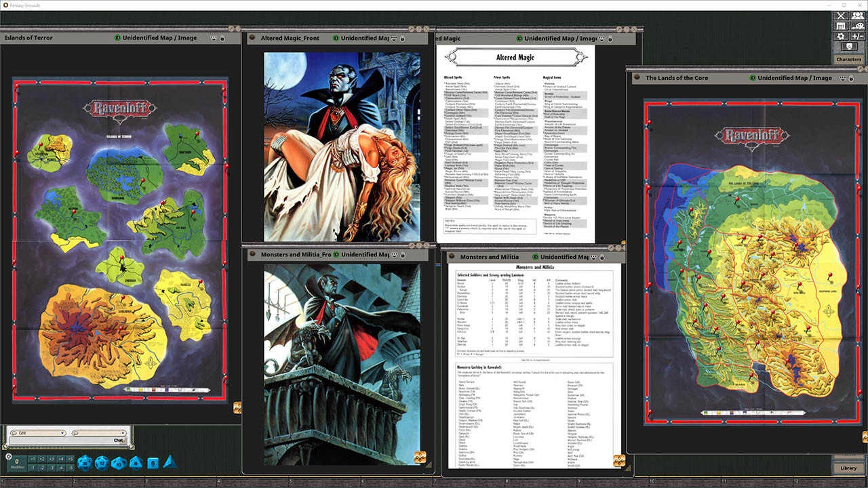The image size is (868, 488).
Task: Roll the blue d12 die
Action: (102, 463)
